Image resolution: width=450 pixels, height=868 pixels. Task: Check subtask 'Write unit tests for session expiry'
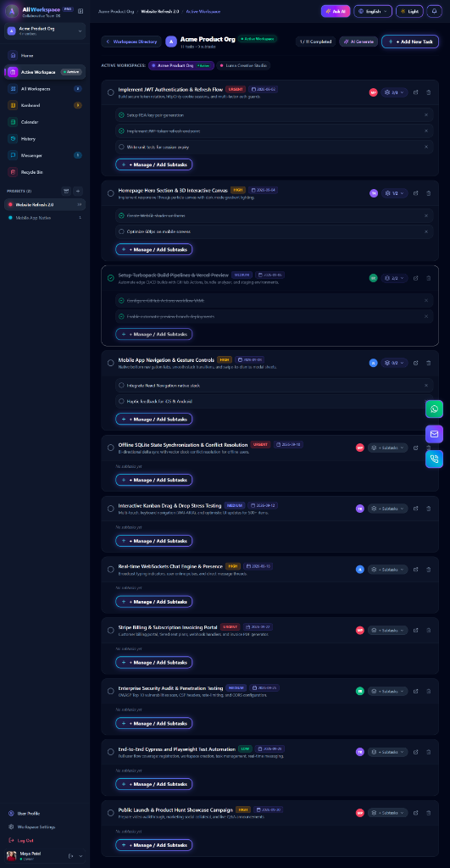point(121,147)
